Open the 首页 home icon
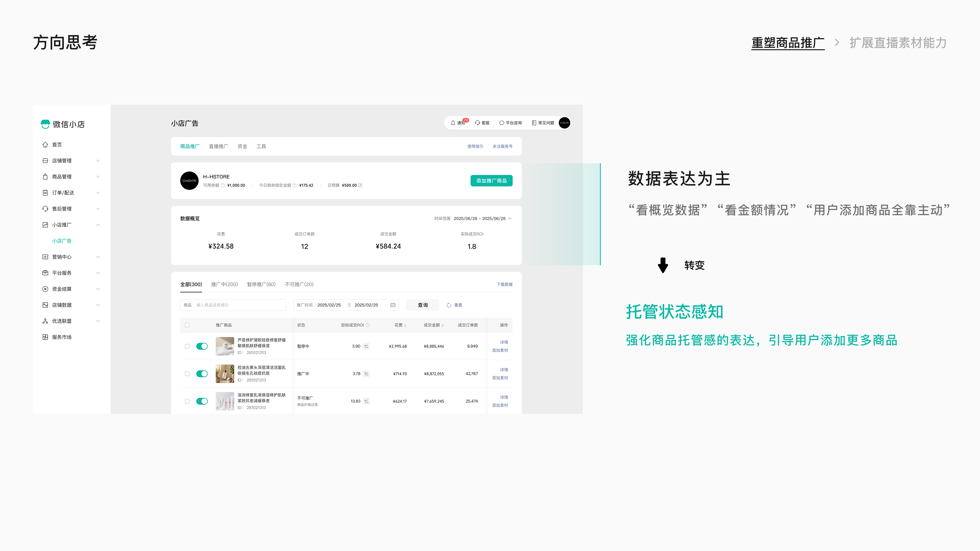 click(x=45, y=145)
